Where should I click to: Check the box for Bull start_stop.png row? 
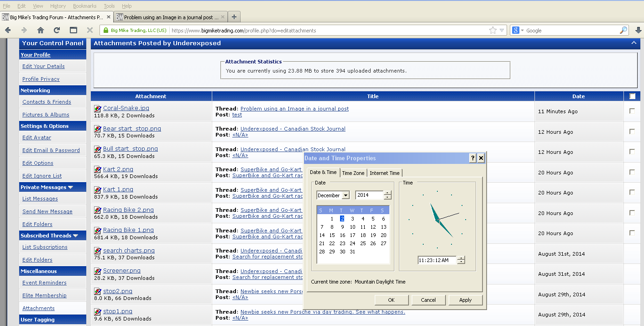[x=632, y=152]
